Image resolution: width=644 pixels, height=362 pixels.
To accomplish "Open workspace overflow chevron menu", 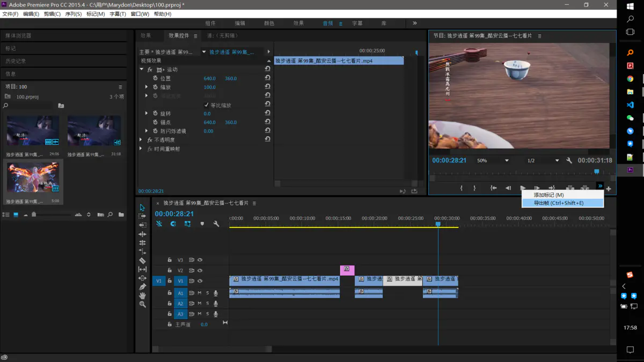I will pyautogui.click(x=414, y=23).
